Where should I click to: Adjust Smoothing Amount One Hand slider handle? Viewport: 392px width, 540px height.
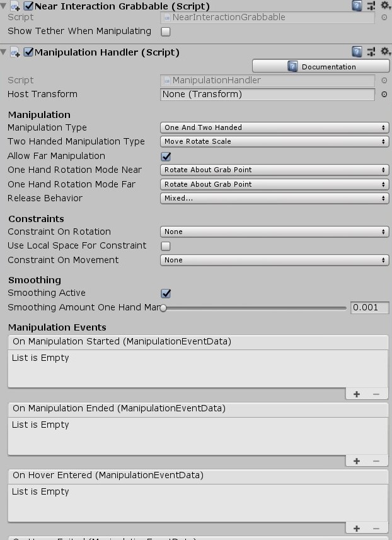[x=163, y=308]
